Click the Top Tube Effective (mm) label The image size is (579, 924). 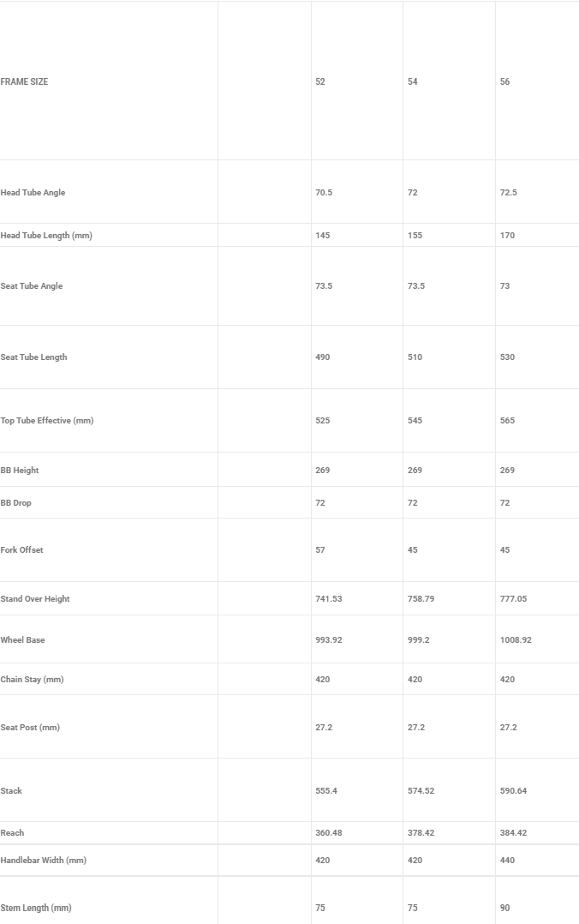pyautogui.click(x=47, y=421)
